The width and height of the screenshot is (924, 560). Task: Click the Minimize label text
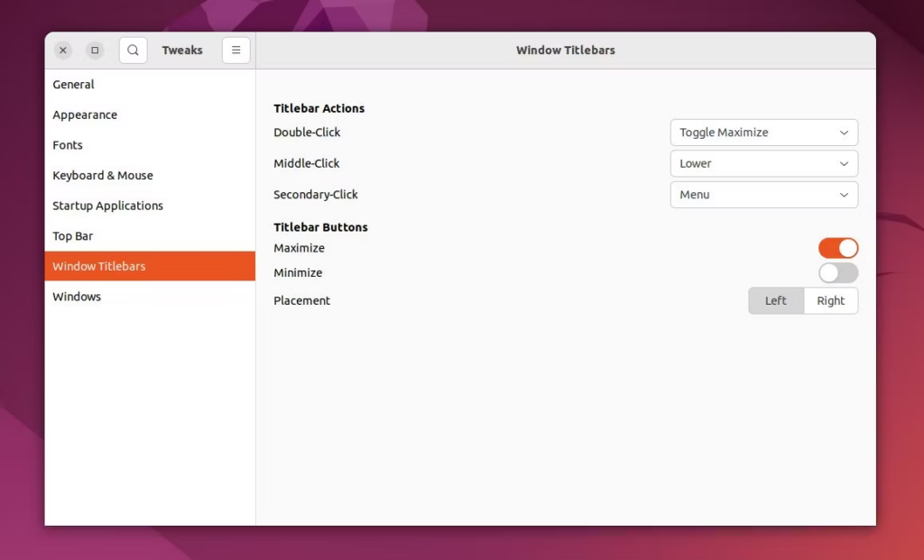click(298, 272)
